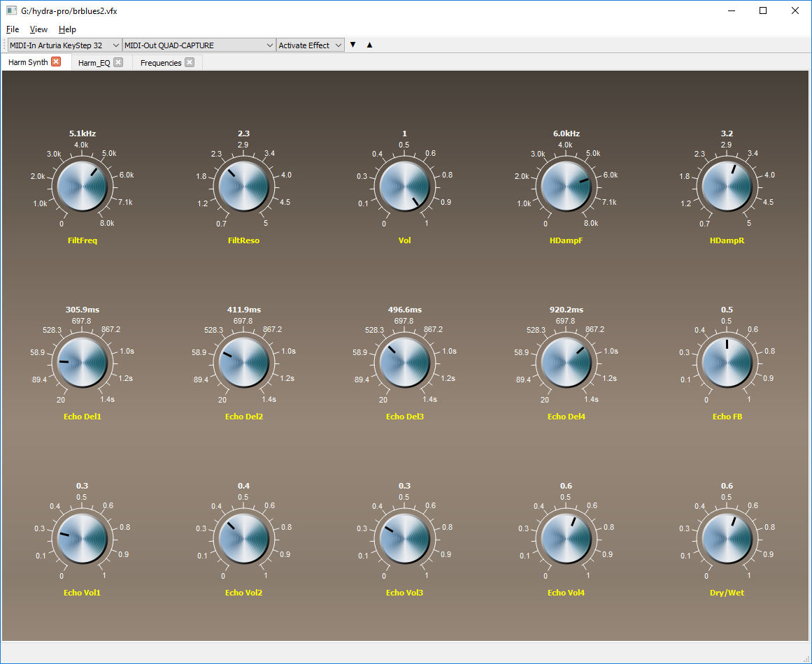Click the Echo Del3 knob
The height and width of the screenshot is (664, 812).
[x=404, y=362]
